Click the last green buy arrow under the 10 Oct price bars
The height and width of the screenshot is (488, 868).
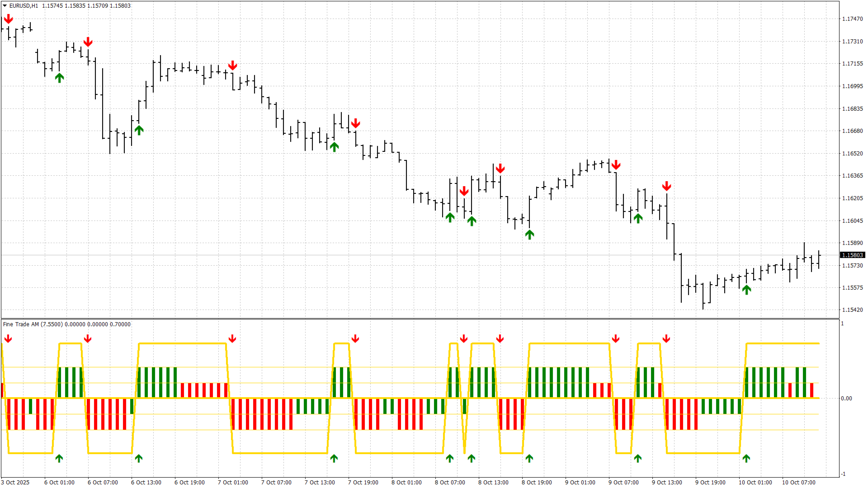(746, 290)
